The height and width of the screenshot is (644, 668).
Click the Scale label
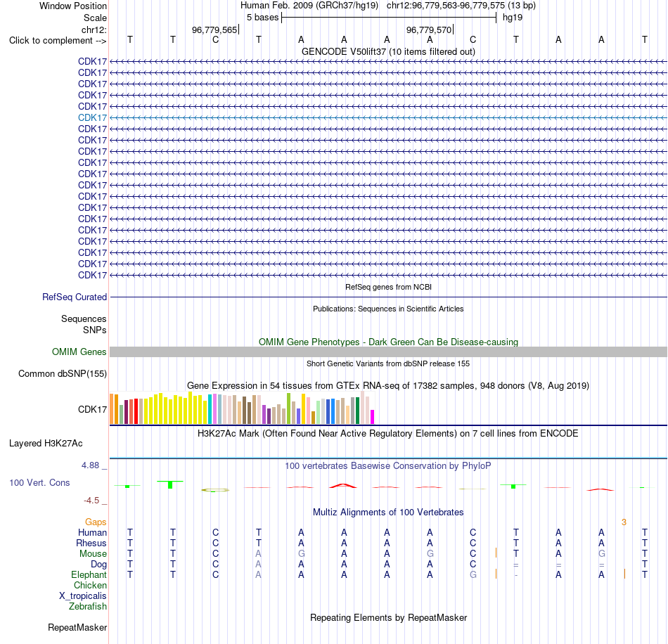(x=96, y=18)
